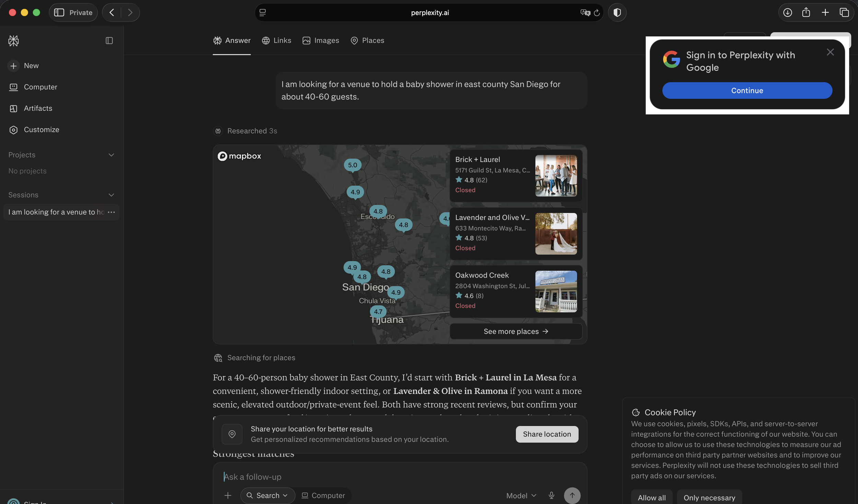858x504 pixels.
Task: Toggle the Safari sidebar Private button
Action: click(73, 12)
